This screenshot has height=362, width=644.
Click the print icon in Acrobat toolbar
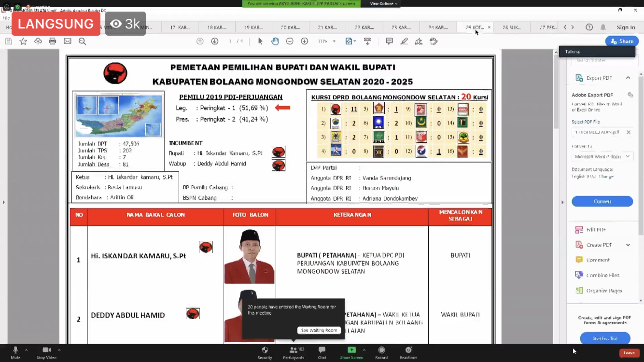pyautogui.click(x=53, y=42)
